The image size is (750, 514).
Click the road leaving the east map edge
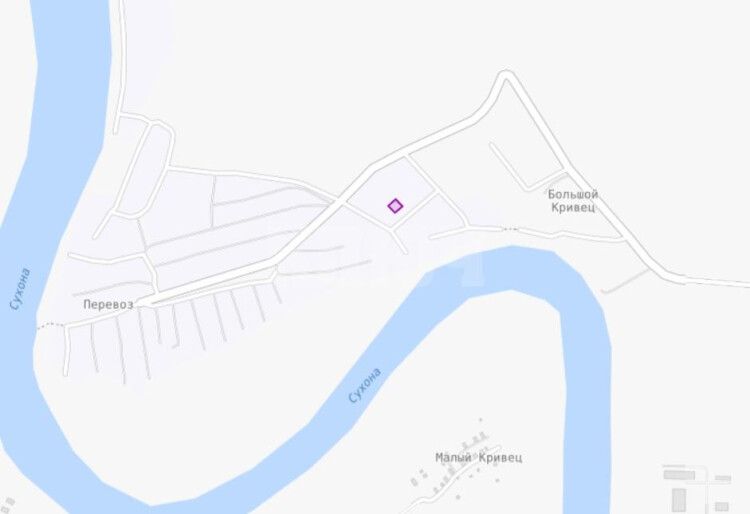pyautogui.click(x=717, y=281)
